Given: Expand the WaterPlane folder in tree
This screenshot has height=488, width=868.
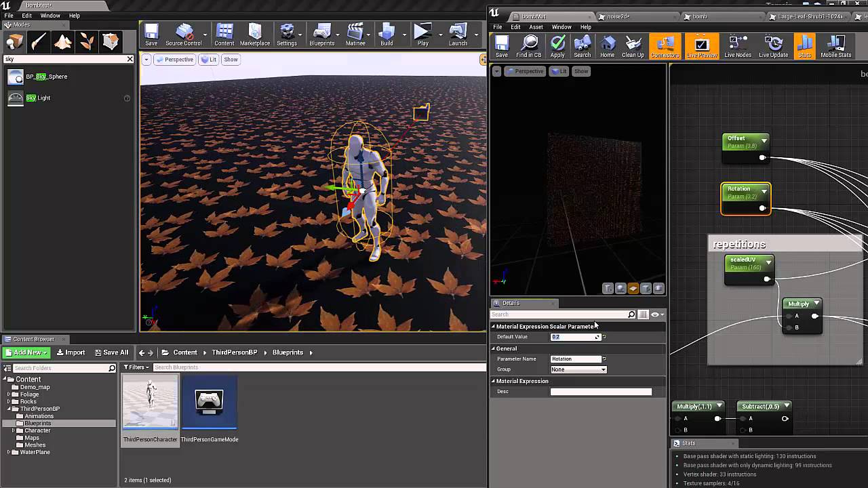Looking at the screenshot, I should [x=8, y=452].
